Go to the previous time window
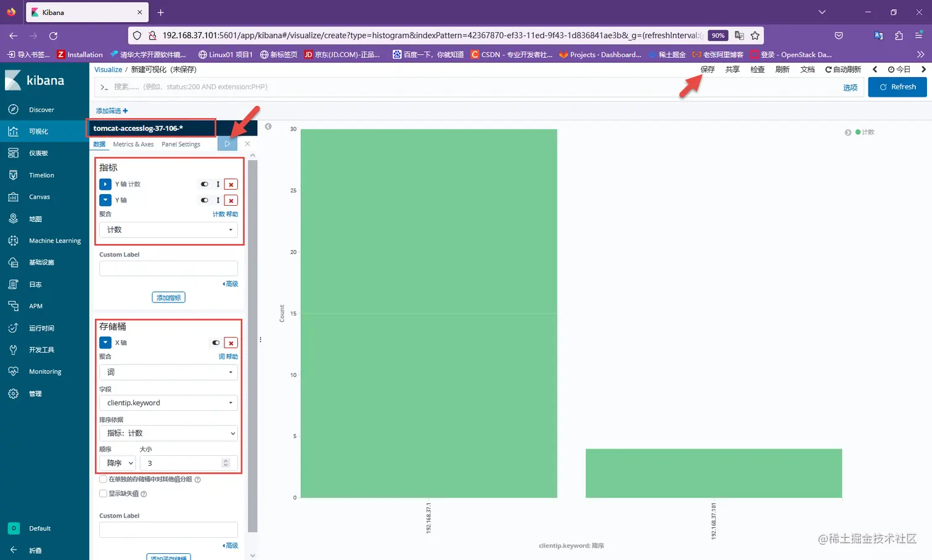The image size is (932, 560). 875,70
